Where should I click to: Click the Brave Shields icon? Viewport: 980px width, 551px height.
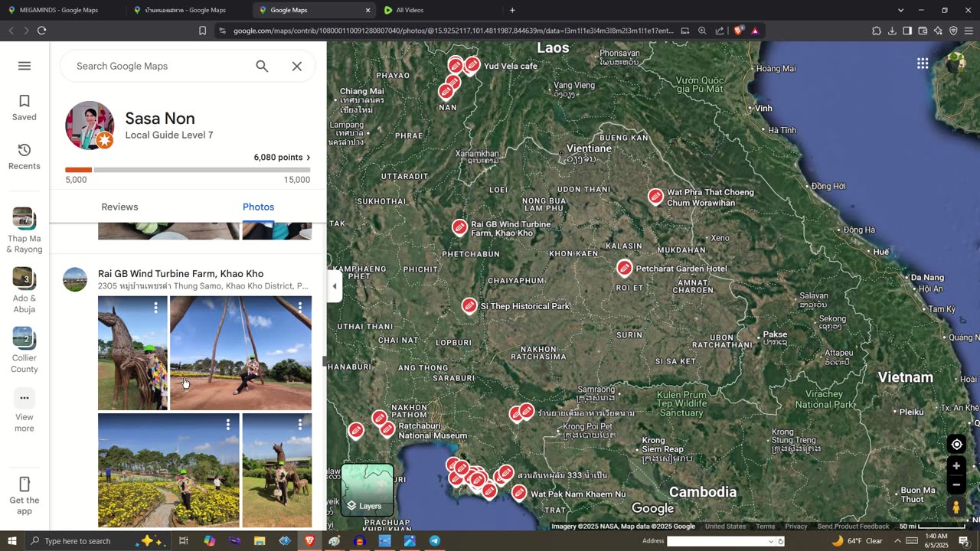coord(738,31)
